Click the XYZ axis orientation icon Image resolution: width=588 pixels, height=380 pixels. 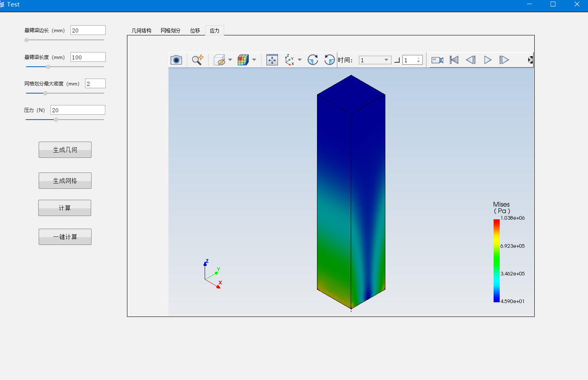pos(289,60)
